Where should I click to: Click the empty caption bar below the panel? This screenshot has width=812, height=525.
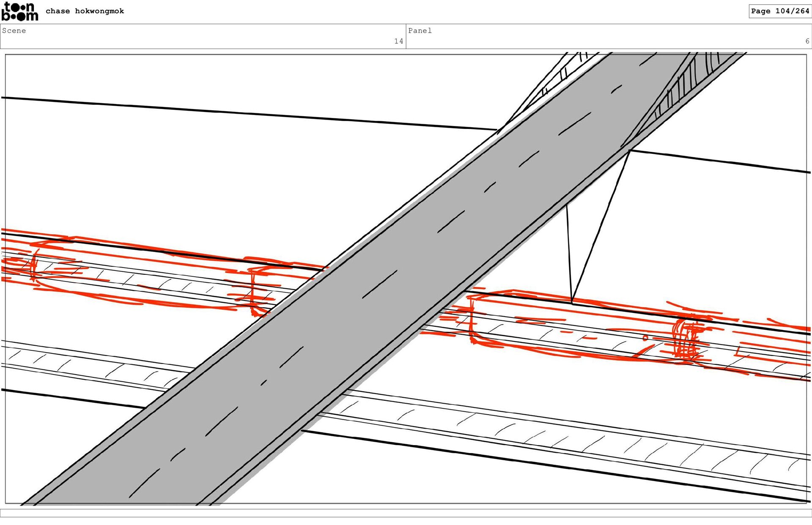[406, 512]
